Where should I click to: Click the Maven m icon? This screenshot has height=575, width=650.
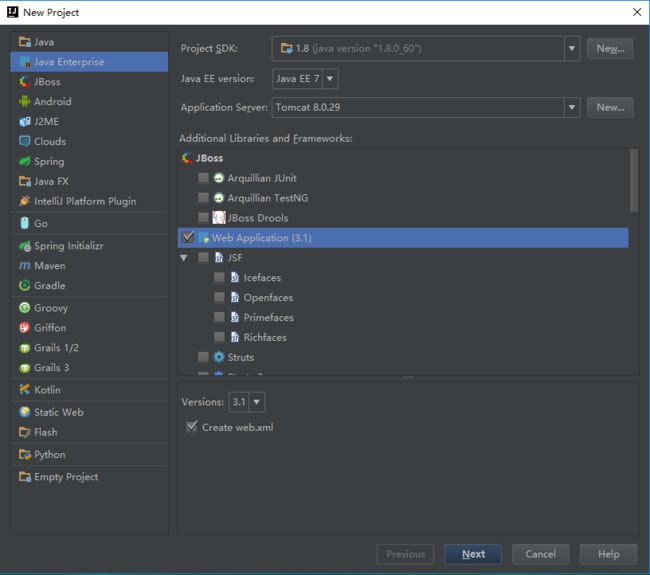pyautogui.click(x=24, y=266)
